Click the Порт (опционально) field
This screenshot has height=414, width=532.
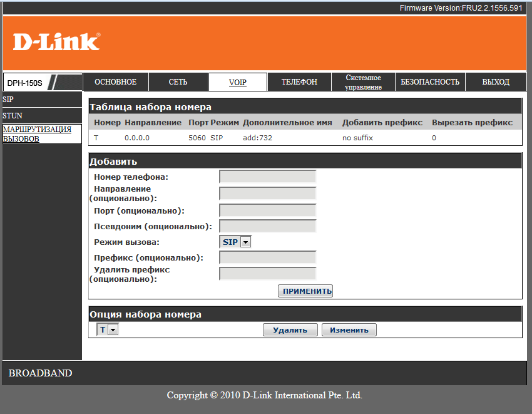tap(267, 210)
